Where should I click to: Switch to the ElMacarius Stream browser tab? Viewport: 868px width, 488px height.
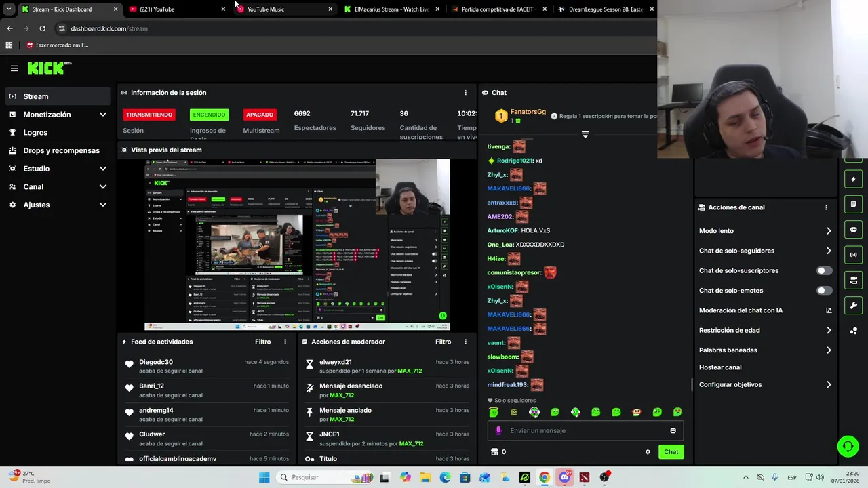click(x=391, y=9)
